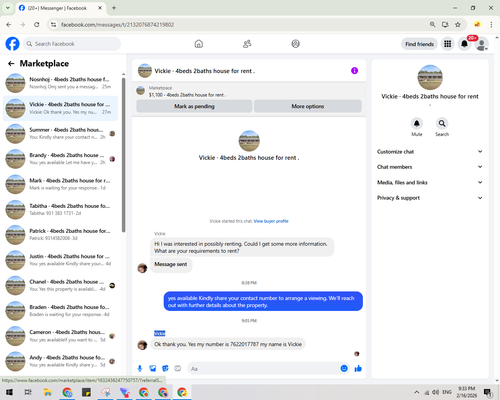
Task: Open Mark conversation in the list
Action: click(x=60, y=184)
